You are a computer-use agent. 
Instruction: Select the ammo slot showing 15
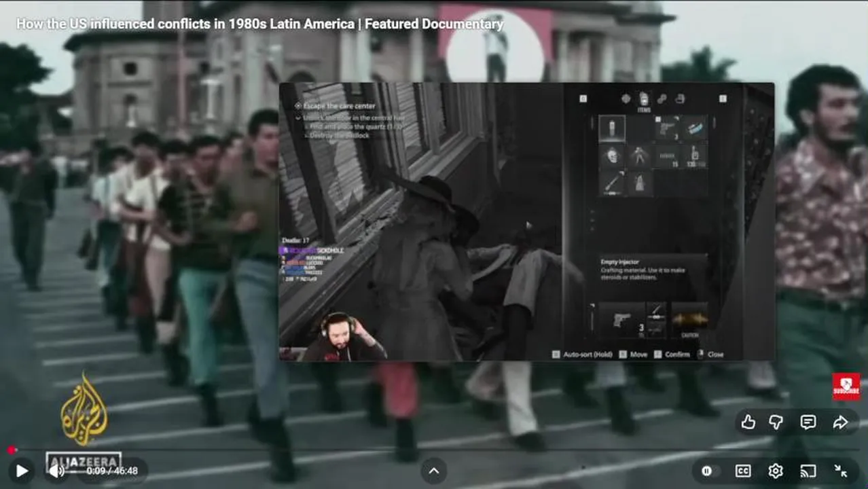tap(667, 156)
